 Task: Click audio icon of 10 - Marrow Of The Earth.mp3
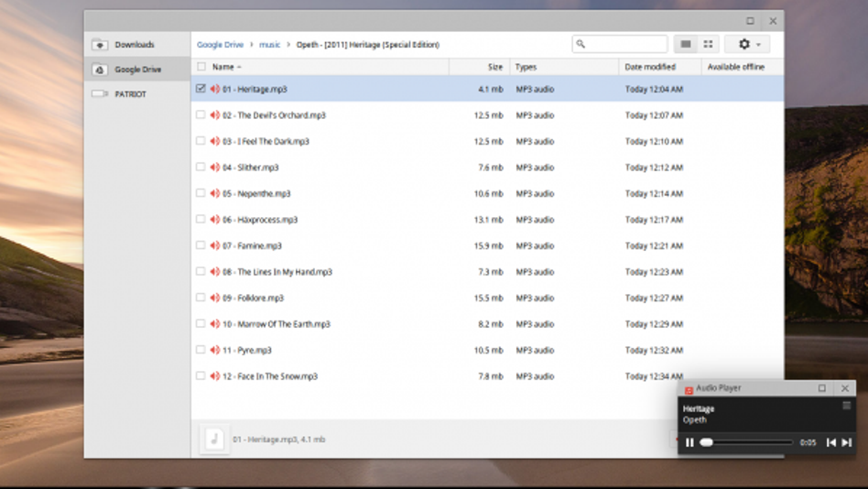215,323
